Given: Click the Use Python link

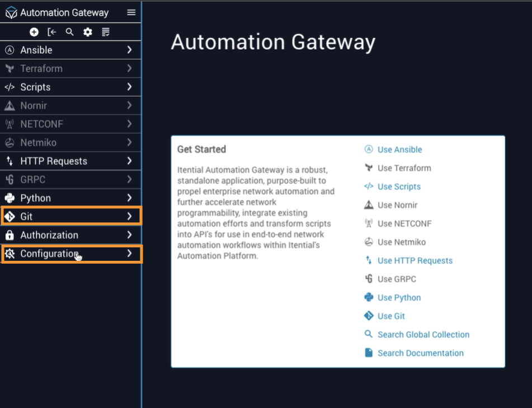Looking at the screenshot, I should point(399,298).
